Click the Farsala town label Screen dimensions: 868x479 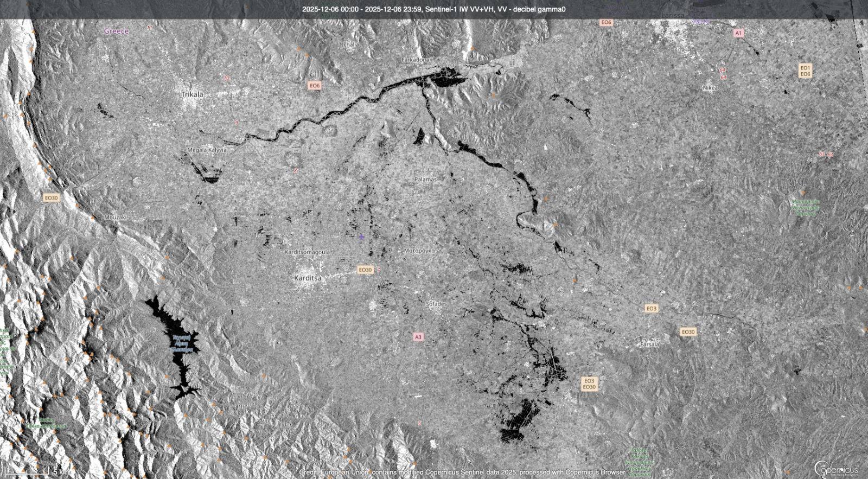click(649, 344)
